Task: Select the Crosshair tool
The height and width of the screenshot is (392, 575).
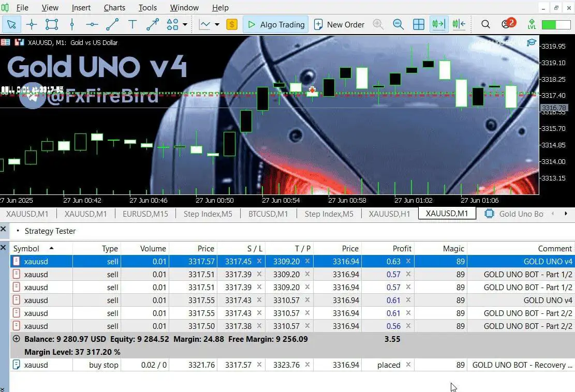Action: pos(32,24)
